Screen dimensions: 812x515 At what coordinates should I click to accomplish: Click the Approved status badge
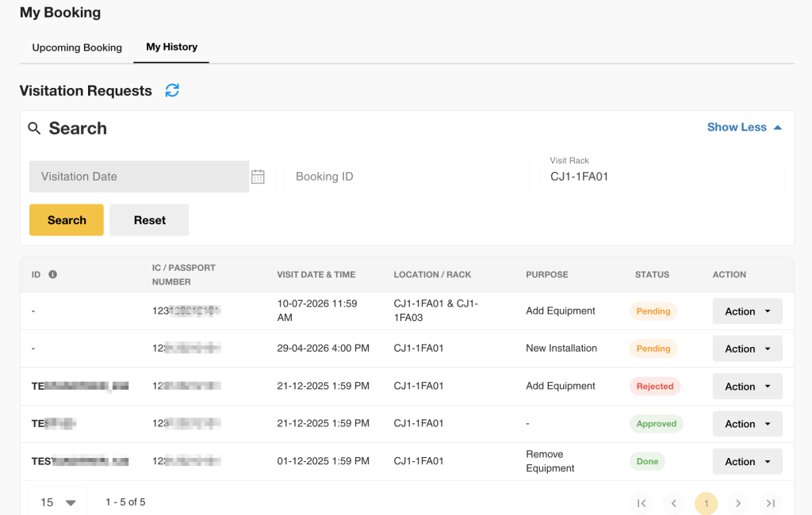[656, 423]
